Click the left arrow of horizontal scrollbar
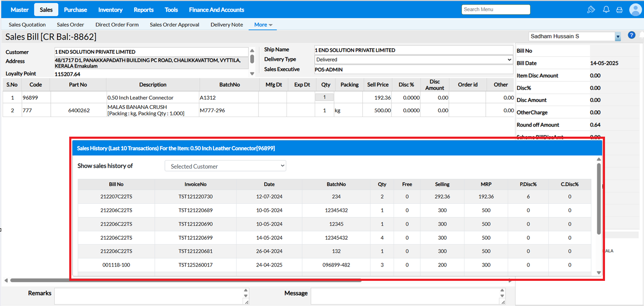Image resolution: width=644 pixels, height=306 pixels. (x=6, y=280)
